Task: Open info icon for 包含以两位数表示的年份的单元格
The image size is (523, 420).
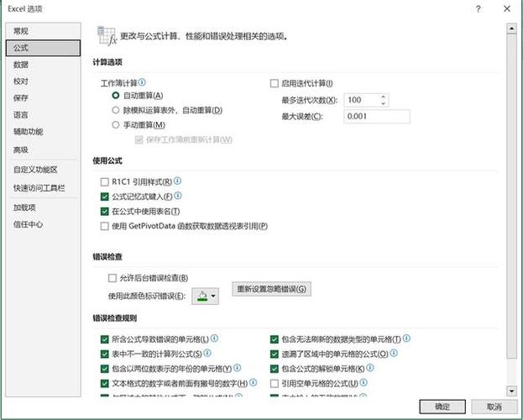Action: point(237,368)
